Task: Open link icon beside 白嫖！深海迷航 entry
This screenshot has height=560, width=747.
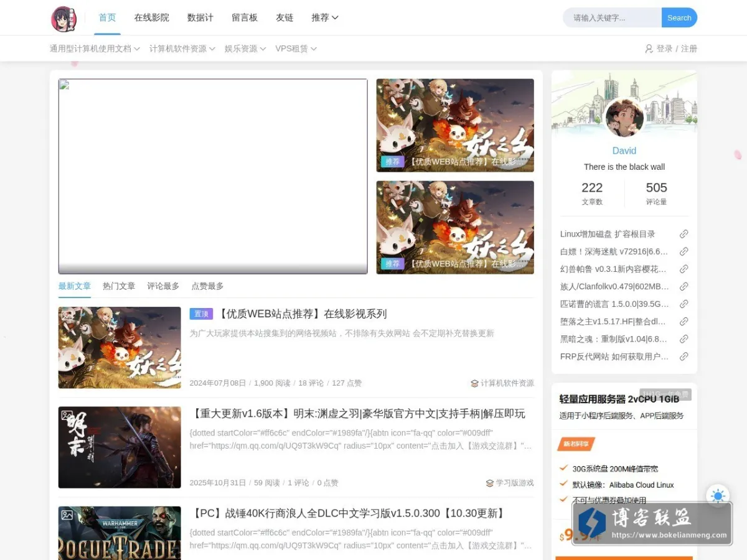Action: click(684, 251)
